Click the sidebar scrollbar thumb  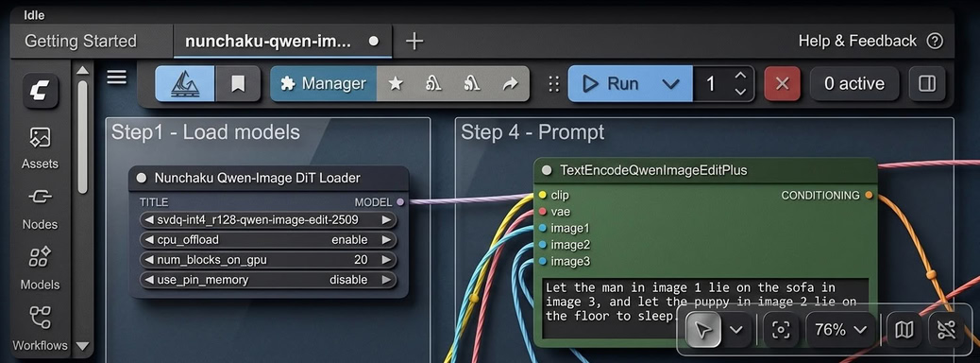[x=82, y=136]
